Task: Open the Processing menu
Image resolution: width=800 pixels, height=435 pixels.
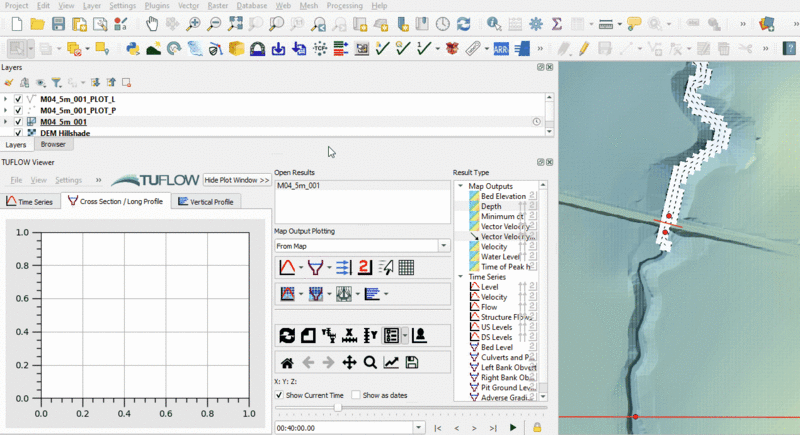Action: pyautogui.click(x=344, y=6)
